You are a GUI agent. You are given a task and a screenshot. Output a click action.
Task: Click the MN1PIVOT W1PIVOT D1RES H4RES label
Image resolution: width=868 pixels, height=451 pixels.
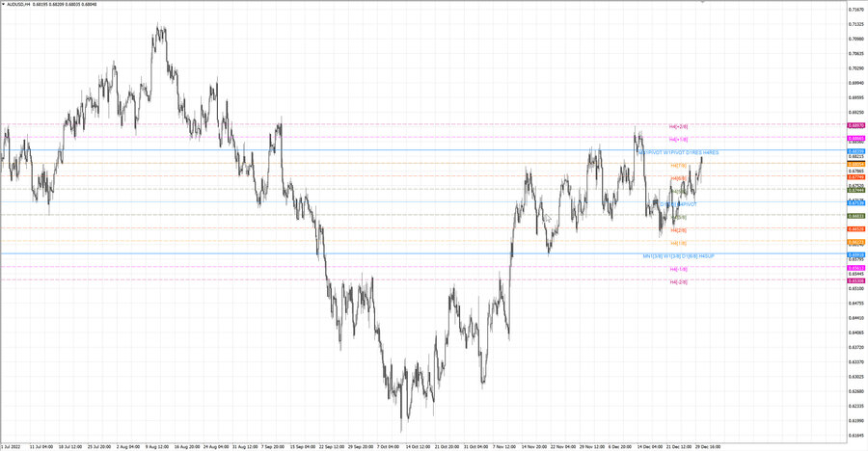pyautogui.click(x=679, y=152)
